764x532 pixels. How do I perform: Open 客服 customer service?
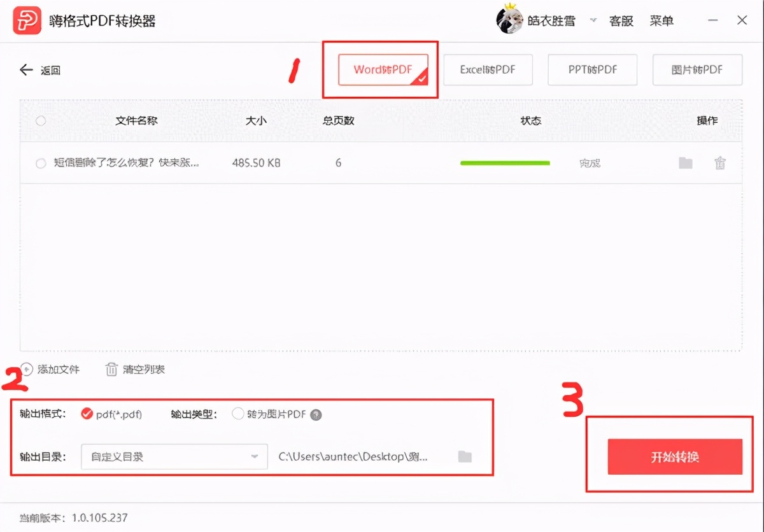[x=621, y=20]
